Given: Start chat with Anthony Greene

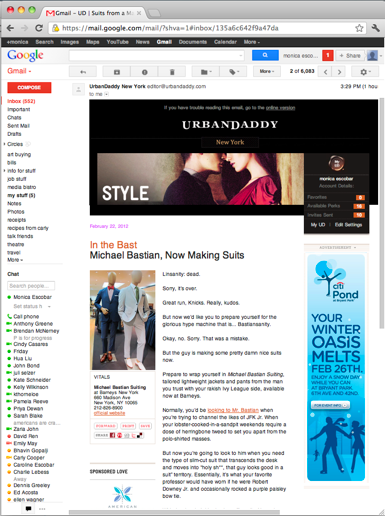Looking at the screenshot, I should pos(33,324).
